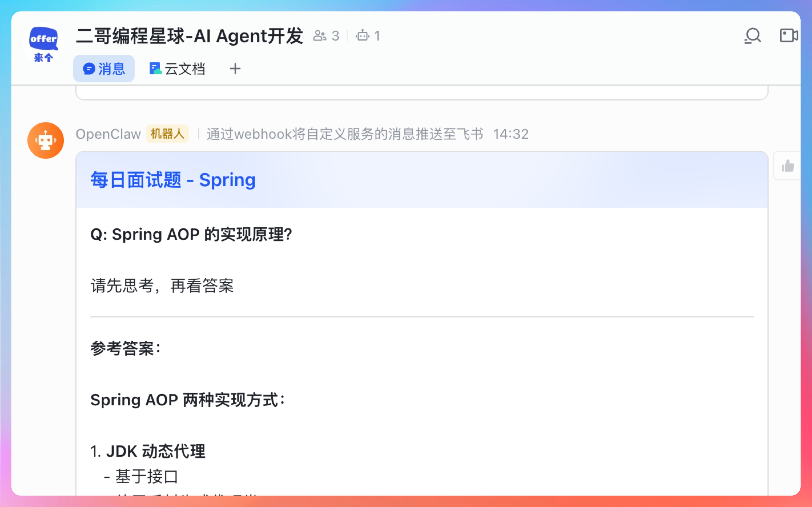Image resolution: width=812 pixels, height=507 pixels.
Task: Click the 参考答案 heading
Action: click(x=125, y=348)
